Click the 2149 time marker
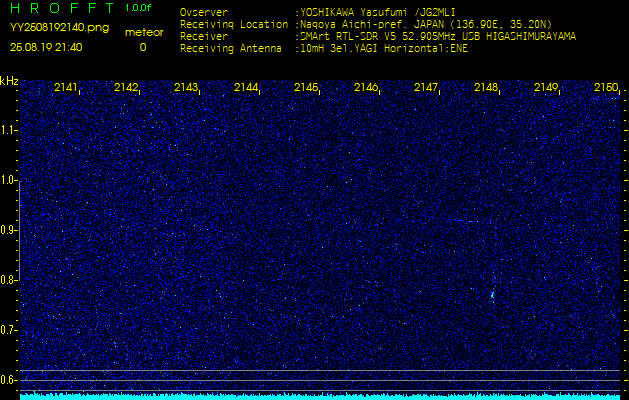This screenshot has width=629, height=400. pyautogui.click(x=546, y=87)
